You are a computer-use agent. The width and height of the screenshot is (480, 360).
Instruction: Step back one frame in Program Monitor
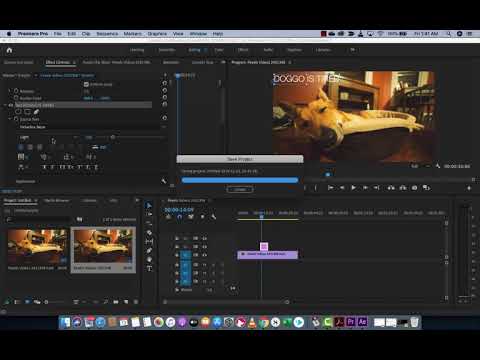tap(342, 188)
